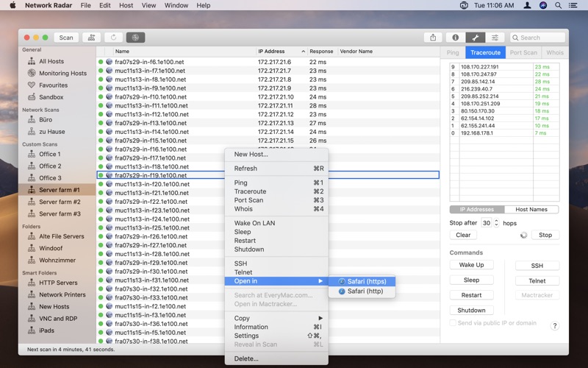Image resolution: width=588 pixels, height=368 pixels.
Task: Click the settings sliders icon in toolbar
Action: coord(495,38)
